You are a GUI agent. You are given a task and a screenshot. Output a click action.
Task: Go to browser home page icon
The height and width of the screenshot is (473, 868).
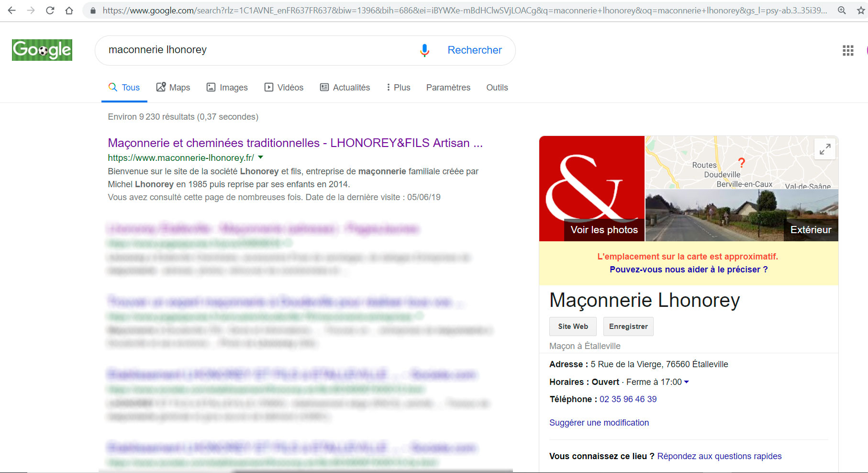coord(69,10)
